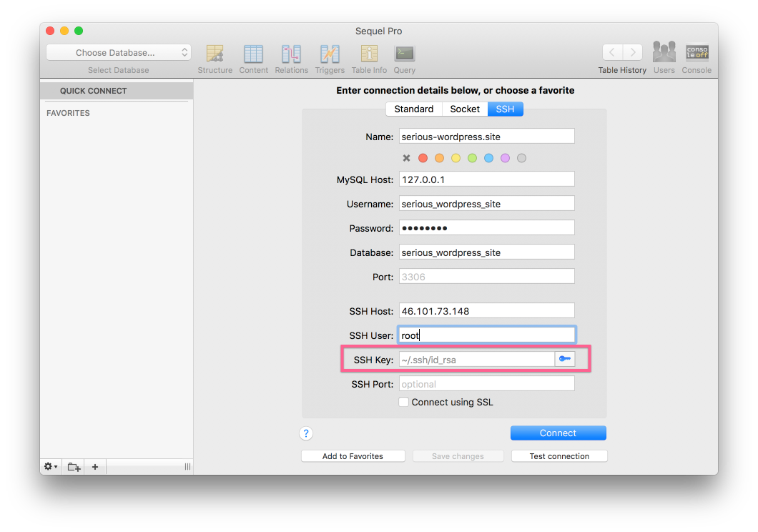
Task: Click the Connect button
Action: coord(558,433)
